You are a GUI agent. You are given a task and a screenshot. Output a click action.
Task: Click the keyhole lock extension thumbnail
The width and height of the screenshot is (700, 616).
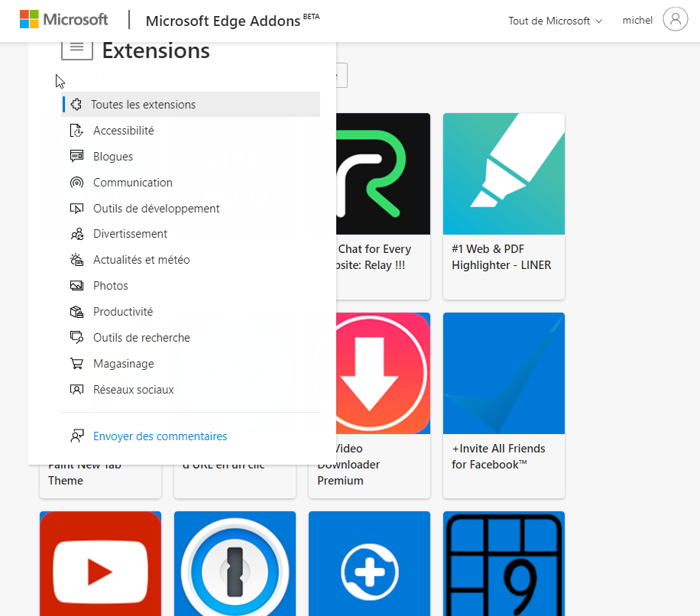[x=235, y=564]
